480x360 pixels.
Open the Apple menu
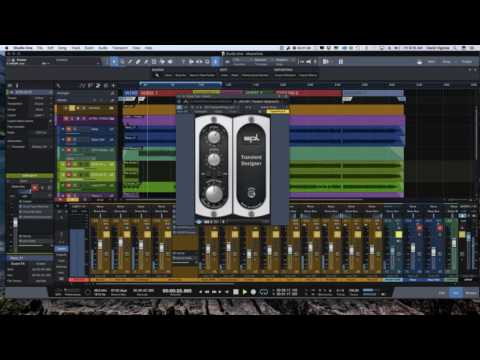(6, 48)
